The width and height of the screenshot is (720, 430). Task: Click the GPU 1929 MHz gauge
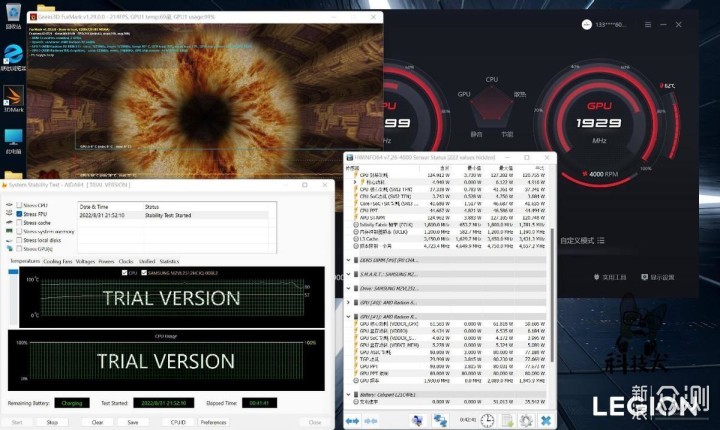pyautogui.click(x=599, y=123)
